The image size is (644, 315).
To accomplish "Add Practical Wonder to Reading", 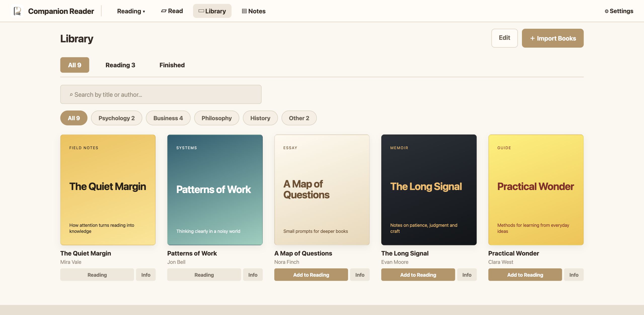I will click(525, 275).
